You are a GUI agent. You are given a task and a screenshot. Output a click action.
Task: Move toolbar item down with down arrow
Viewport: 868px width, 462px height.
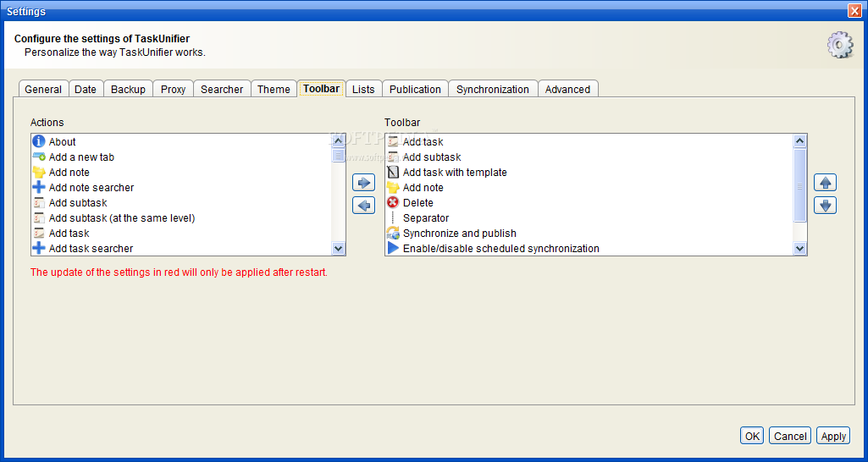pos(826,206)
